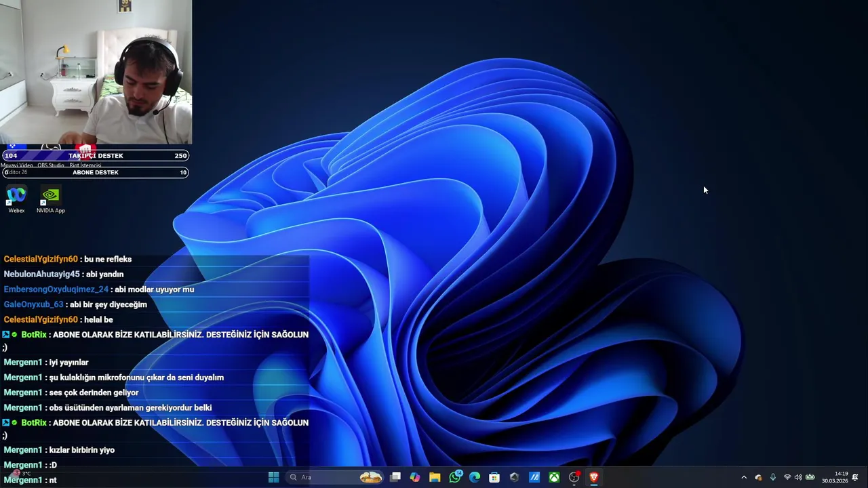
Task: Open File Explorer from the taskbar
Action: [x=435, y=477]
